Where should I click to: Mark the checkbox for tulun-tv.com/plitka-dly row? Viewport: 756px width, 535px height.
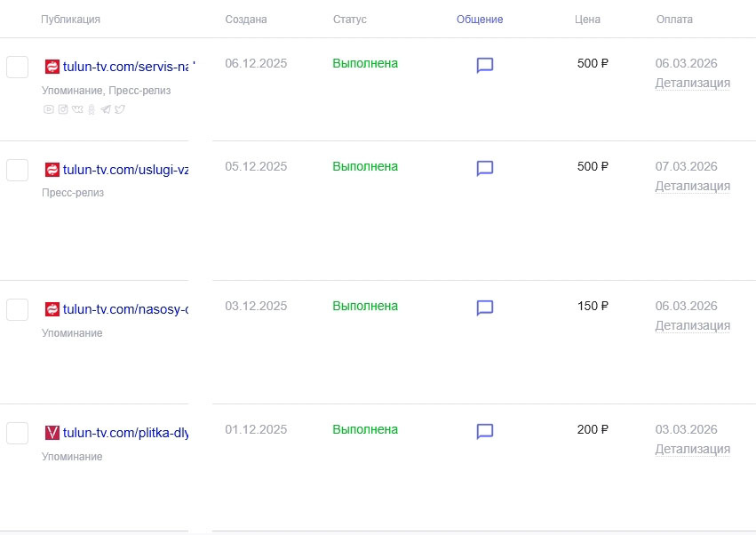coord(18,433)
